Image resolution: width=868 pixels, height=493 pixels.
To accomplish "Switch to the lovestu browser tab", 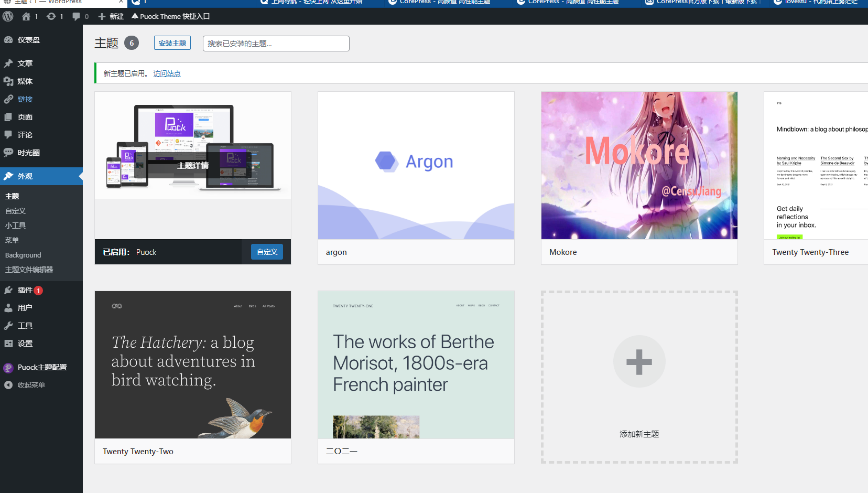I will point(821,2).
